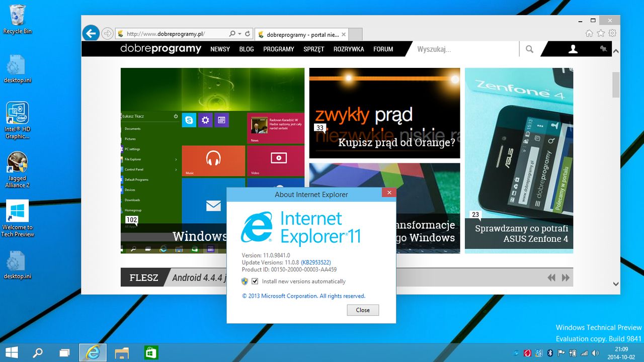Open the Android 4.4.4 flesz headline
The width and height of the screenshot is (644, 362).
(199, 278)
